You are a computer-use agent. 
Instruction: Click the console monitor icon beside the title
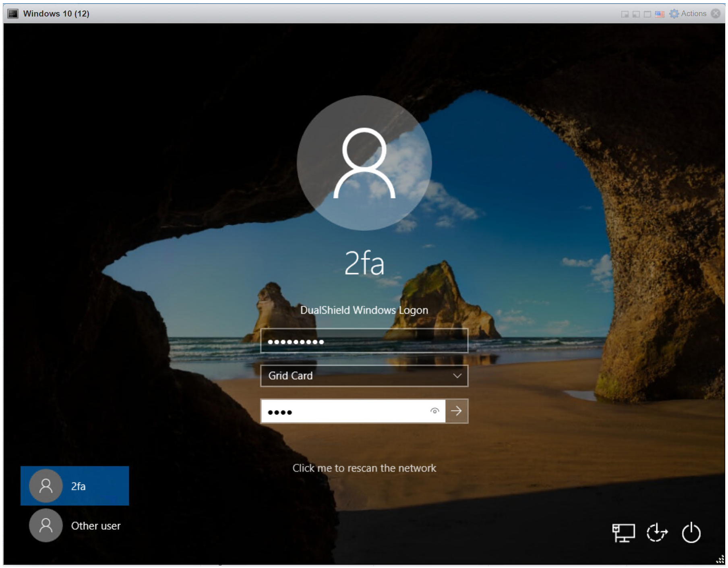pos(13,14)
